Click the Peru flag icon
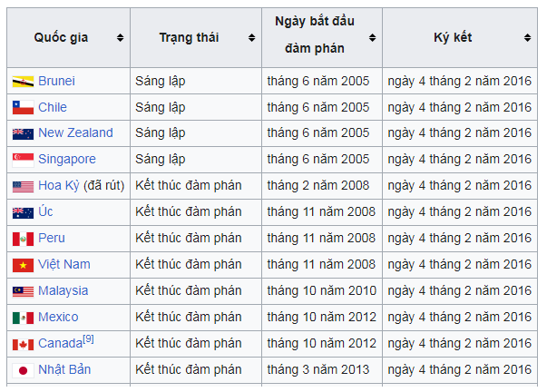 click(23, 239)
